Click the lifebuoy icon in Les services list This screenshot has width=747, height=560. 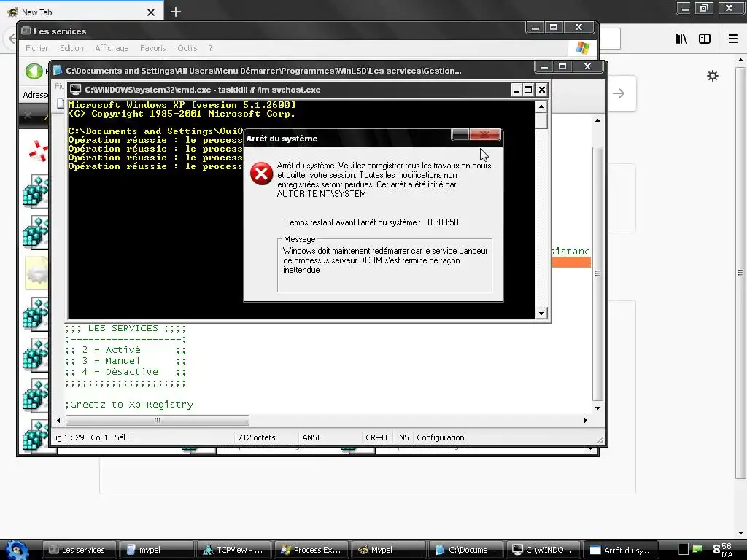[x=38, y=151]
